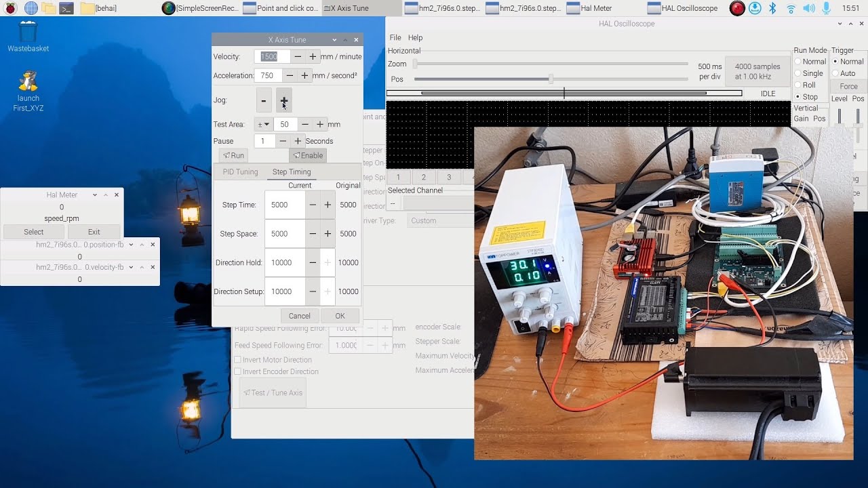Screen dimensions: 868x488
Task: Click the Velocity input field
Action: 272,57
